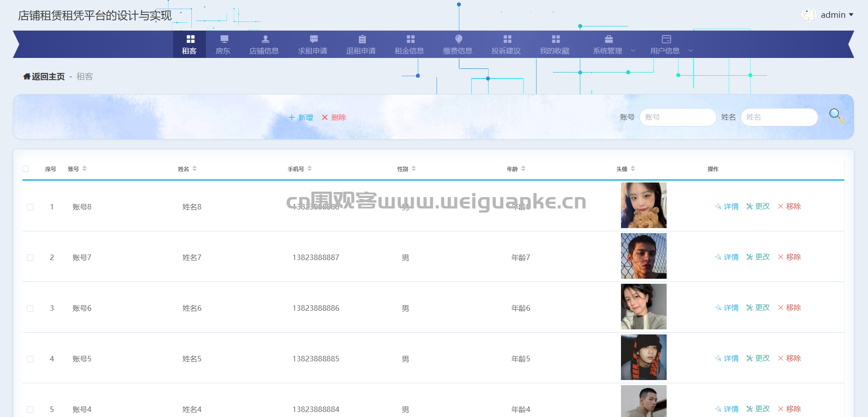
Task: Toggle the select-all header checkbox
Action: [x=26, y=169]
